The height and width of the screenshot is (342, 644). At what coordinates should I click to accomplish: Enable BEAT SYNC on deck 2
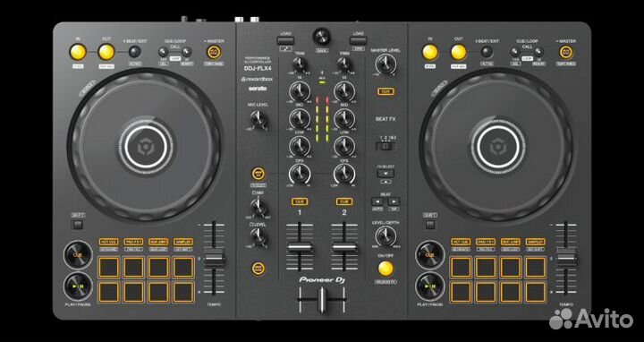coord(566,52)
